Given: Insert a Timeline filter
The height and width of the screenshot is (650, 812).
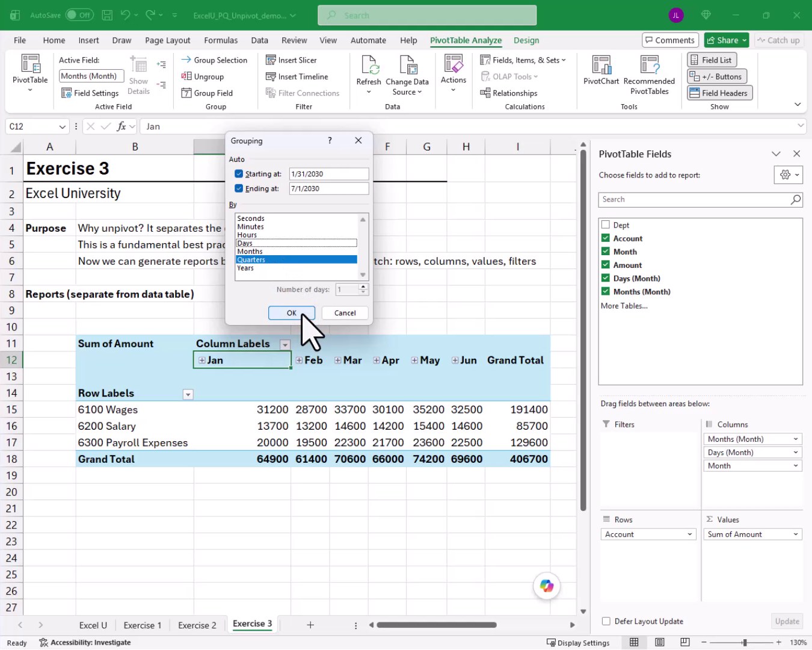Looking at the screenshot, I should click(x=297, y=76).
